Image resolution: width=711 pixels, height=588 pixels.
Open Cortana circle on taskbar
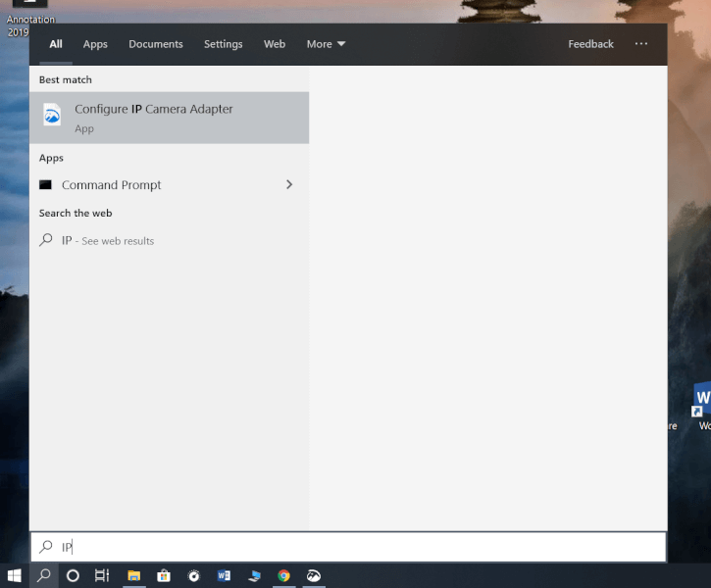click(73, 576)
